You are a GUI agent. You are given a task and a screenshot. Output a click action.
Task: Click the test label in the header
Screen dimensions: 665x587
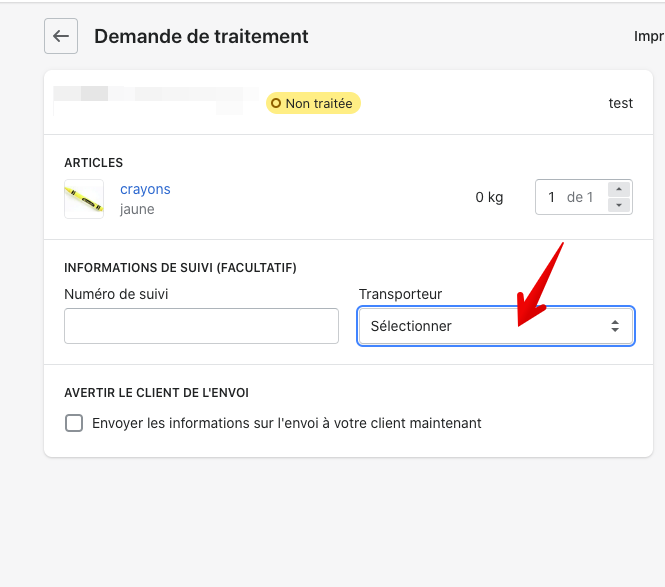click(x=620, y=103)
